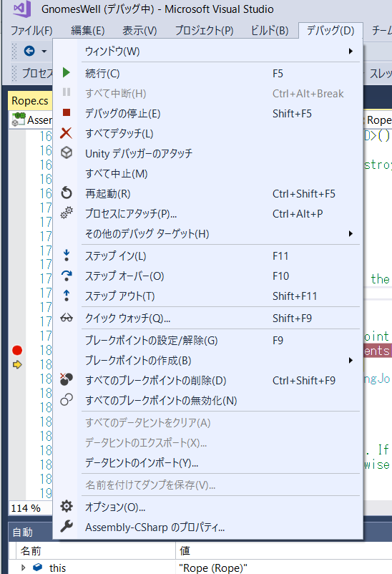This screenshot has height=574, width=392.
Task: Toggle ブレークポイントの設定/解除(G)
Action: click(x=208, y=341)
